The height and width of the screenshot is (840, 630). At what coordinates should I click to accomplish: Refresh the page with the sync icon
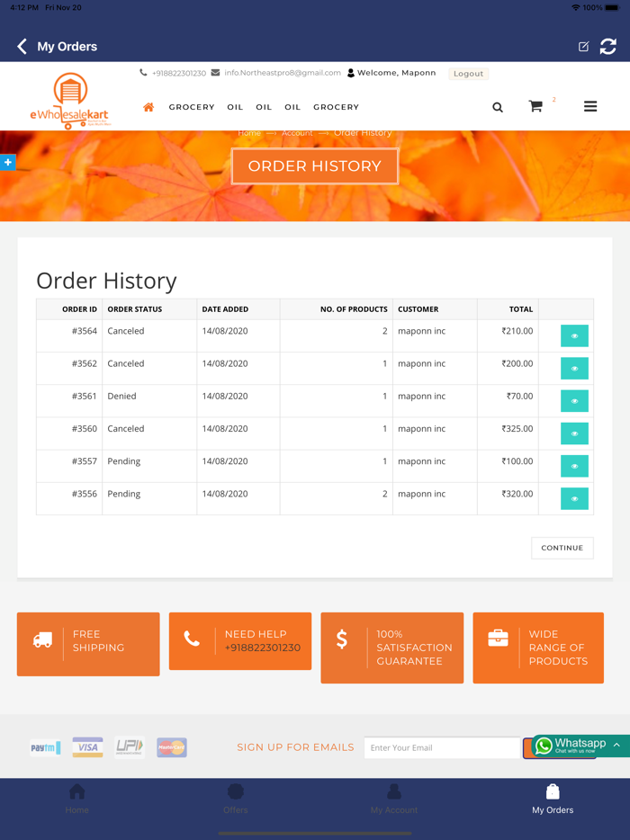coord(608,47)
